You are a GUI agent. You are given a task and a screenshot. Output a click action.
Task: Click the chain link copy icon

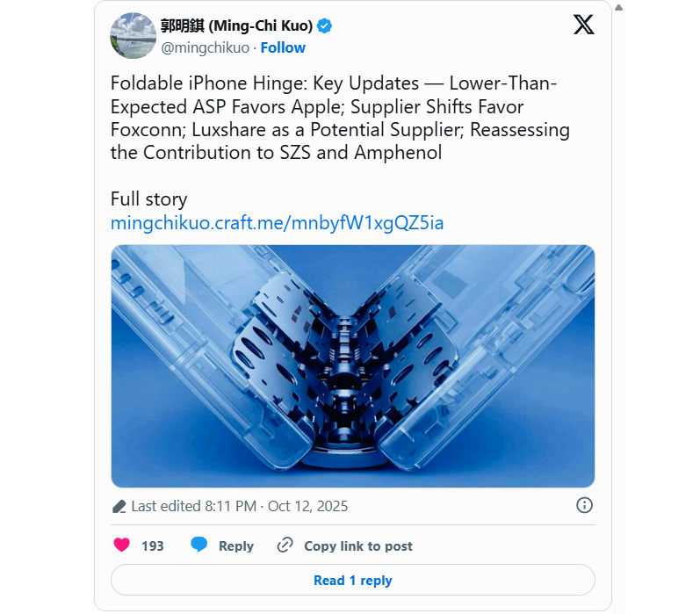click(285, 545)
